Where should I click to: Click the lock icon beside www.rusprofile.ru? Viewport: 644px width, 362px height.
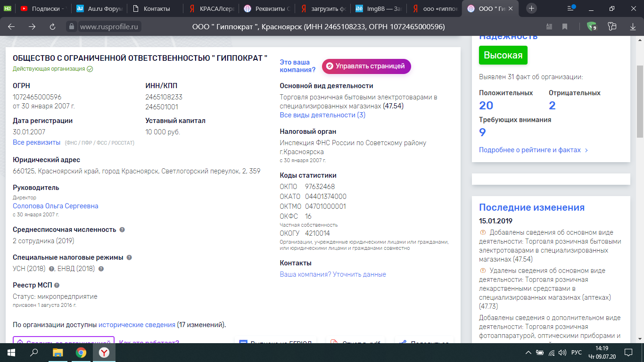pyautogui.click(x=71, y=27)
